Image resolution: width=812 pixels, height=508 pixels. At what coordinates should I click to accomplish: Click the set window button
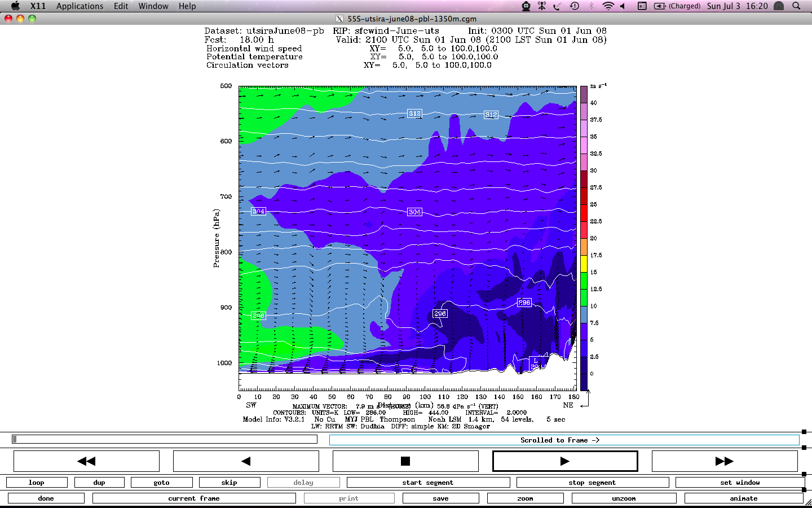(740, 483)
